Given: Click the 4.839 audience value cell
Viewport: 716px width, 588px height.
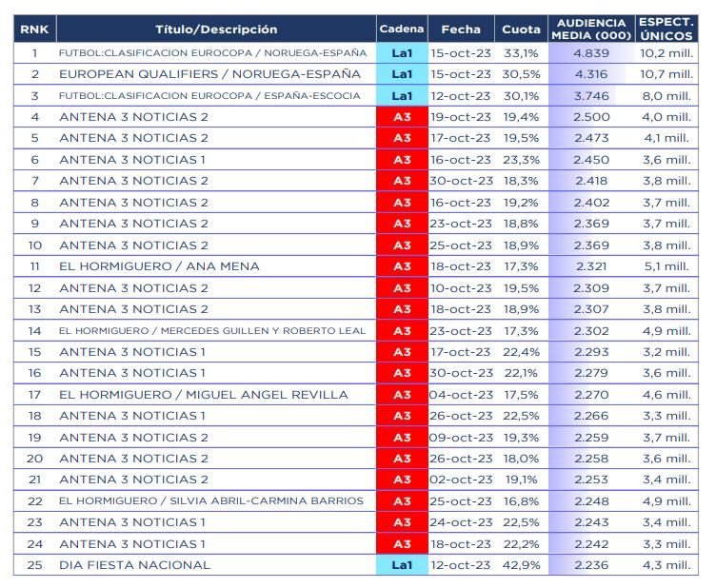Looking at the screenshot, I should click(x=591, y=53).
